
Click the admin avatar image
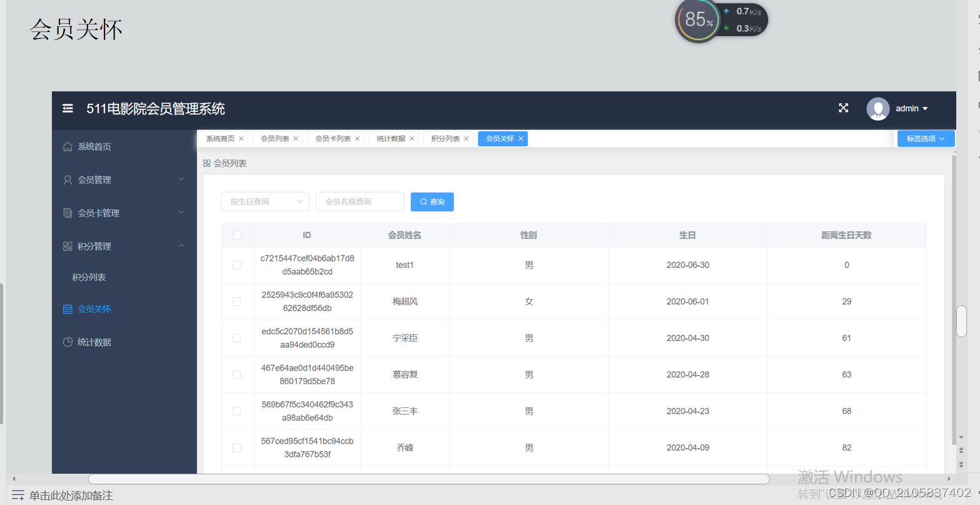[x=877, y=109]
